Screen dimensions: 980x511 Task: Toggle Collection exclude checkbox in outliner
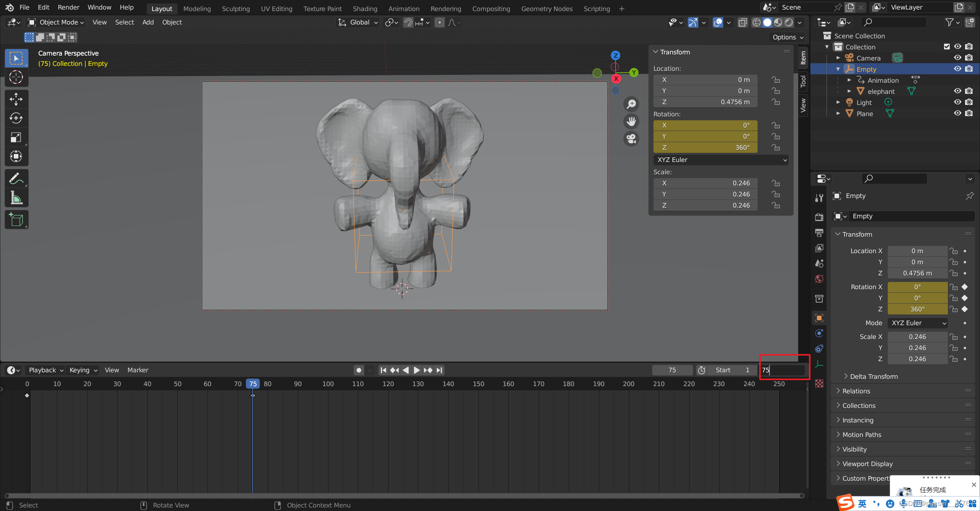[947, 47]
